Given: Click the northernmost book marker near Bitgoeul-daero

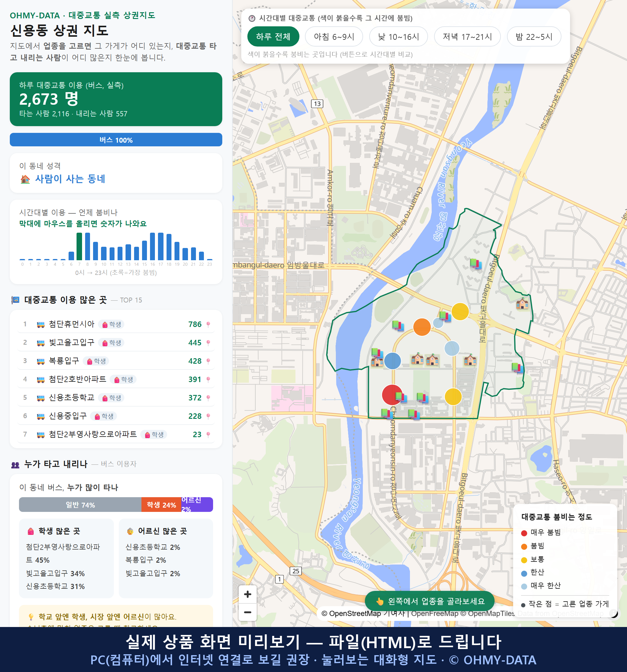Looking at the screenshot, I should pyautogui.click(x=475, y=263).
